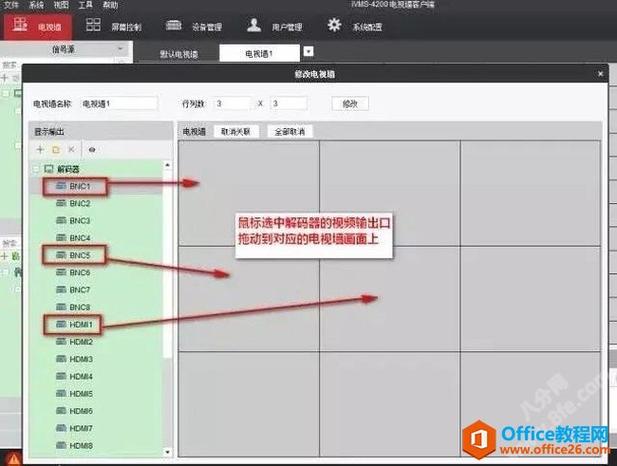617x466 pixels.
Task: Open the 视图 menu
Action: tap(61, 5)
